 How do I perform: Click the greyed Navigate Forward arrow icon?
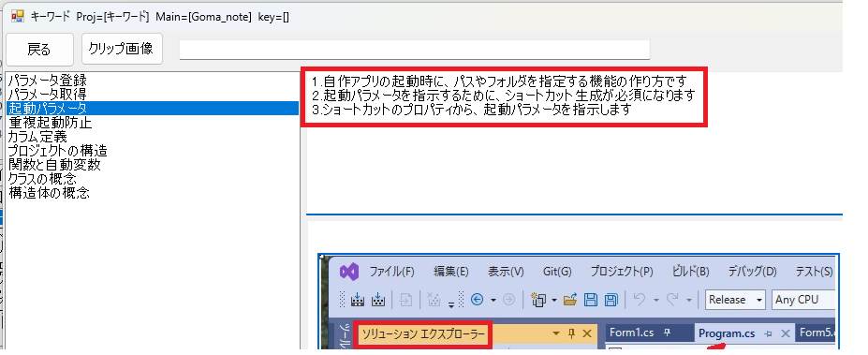pyautogui.click(x=508, y=300)
